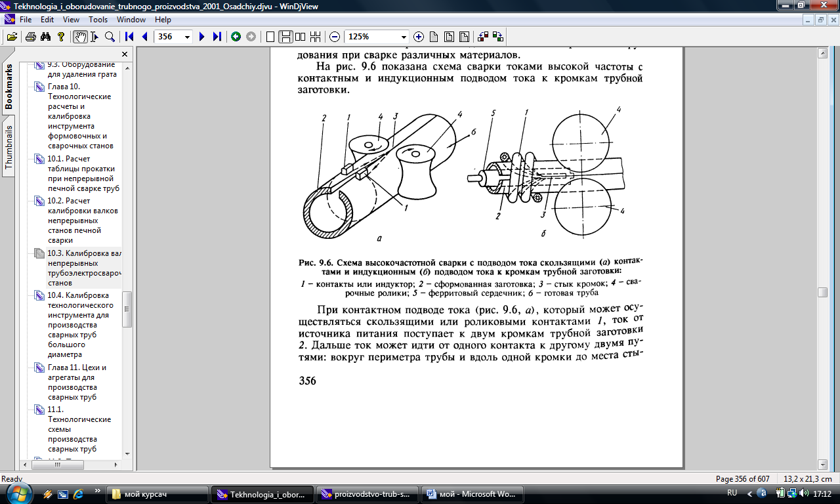The image size is (840, 504).
Task: Switch to the Thumbnails side tab
Action: 9,148
